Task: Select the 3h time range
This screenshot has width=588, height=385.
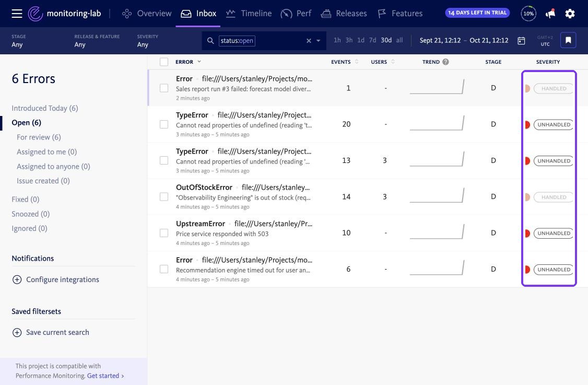Action: 349,40
